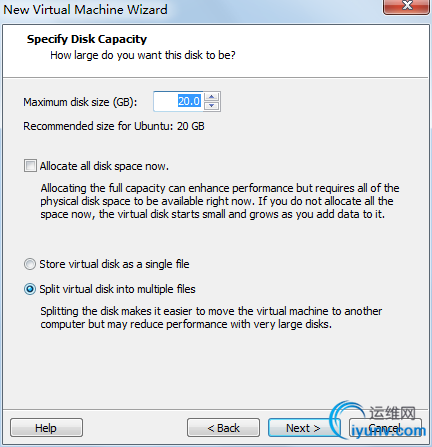This screenshot has height=447, width=432.
Task: Click the blue swirl watermark logo
Action: coord(348,419)
